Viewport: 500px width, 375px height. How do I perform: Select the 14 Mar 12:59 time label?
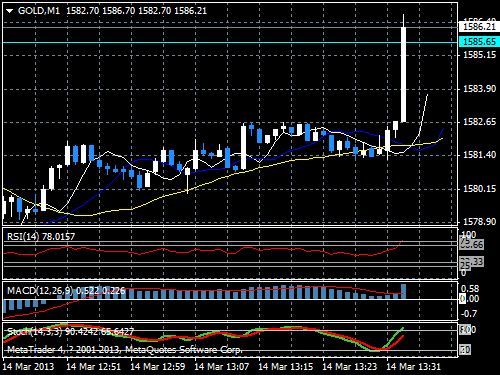158,367
